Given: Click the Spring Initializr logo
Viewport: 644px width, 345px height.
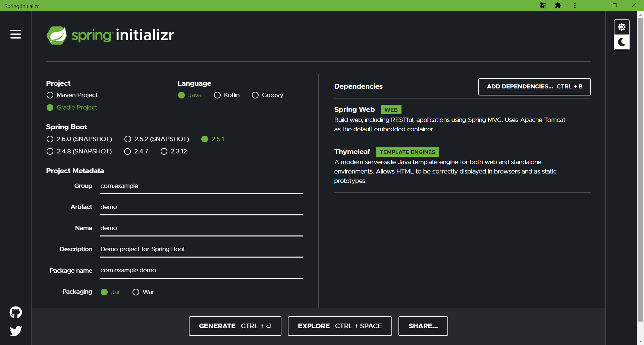Looking at the screenshot, I should (110, 35).
